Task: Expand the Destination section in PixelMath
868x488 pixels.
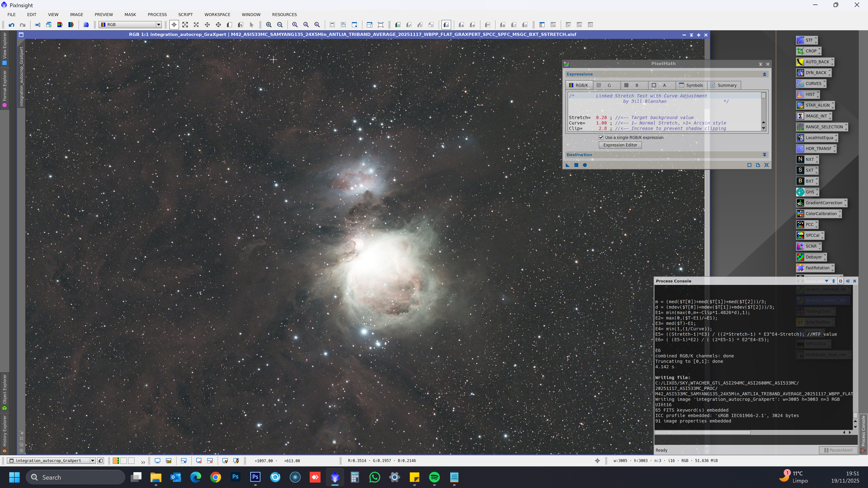Action: pyautogui.click(x=764, y=155)
